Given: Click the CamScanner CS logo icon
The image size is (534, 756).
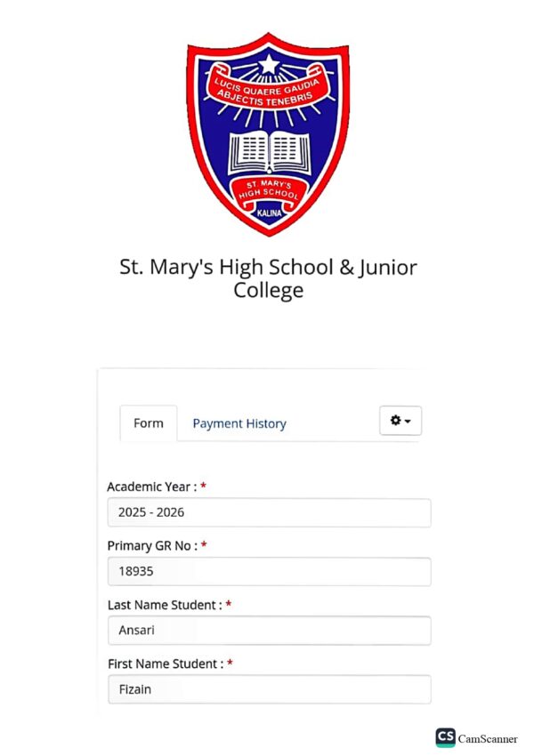Looking at the screenshot, I should pos(445,737).
